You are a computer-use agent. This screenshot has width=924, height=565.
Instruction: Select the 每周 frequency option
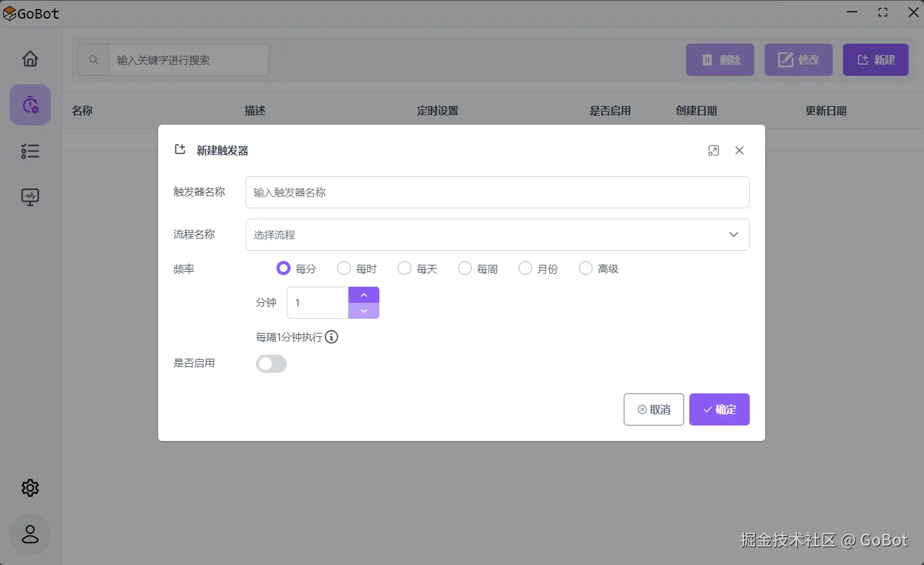465,268
